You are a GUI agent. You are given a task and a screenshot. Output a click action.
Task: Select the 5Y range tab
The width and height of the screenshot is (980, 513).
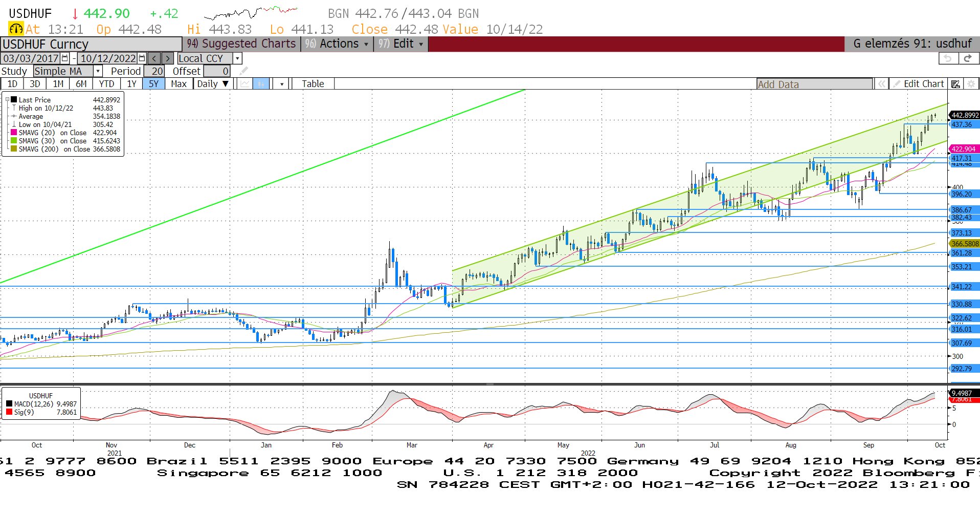[154, 84]
